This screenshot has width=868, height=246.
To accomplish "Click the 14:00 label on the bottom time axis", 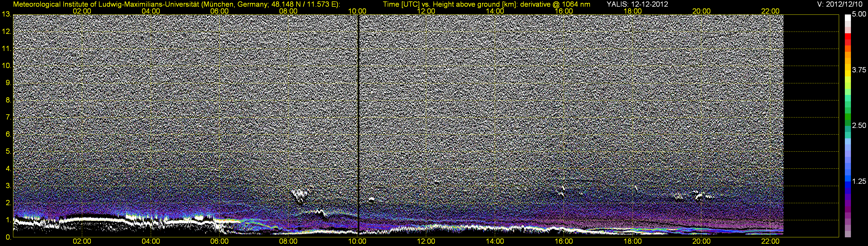I will [495, 241].
